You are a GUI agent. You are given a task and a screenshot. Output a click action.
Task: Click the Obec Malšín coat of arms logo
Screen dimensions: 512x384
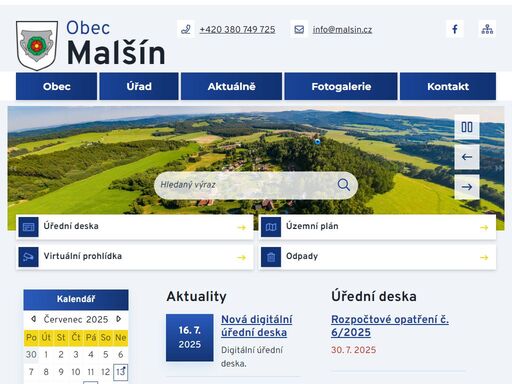pos(37,46)
